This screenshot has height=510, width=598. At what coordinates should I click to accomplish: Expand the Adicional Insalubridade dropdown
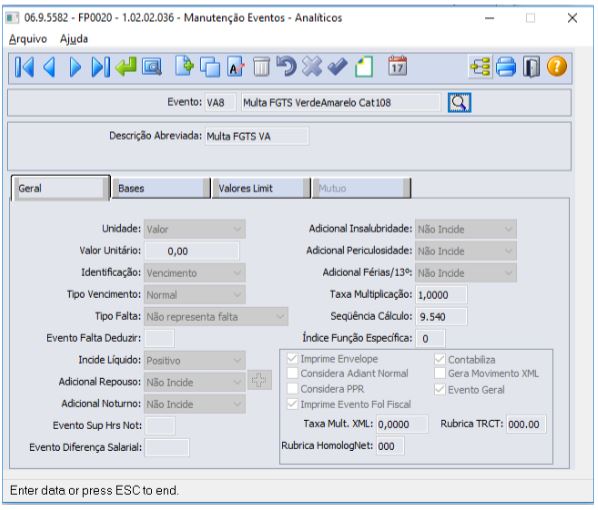tap(466, 229)
